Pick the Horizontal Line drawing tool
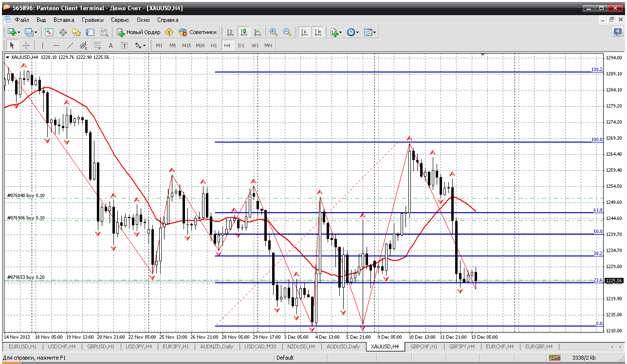Viewport: 627px width, 364px height. [x=56, y=45]
